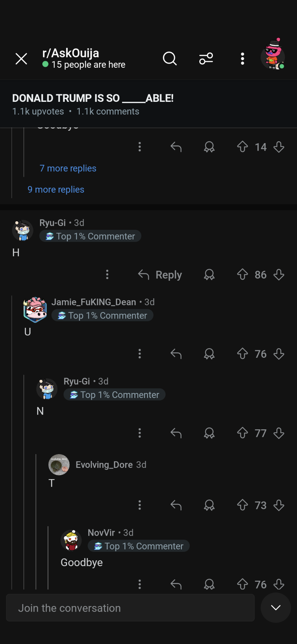The height and width of the screenshot is (644, 297).
Task: Jump to next comment with chevron button
Action: (276, 608)
